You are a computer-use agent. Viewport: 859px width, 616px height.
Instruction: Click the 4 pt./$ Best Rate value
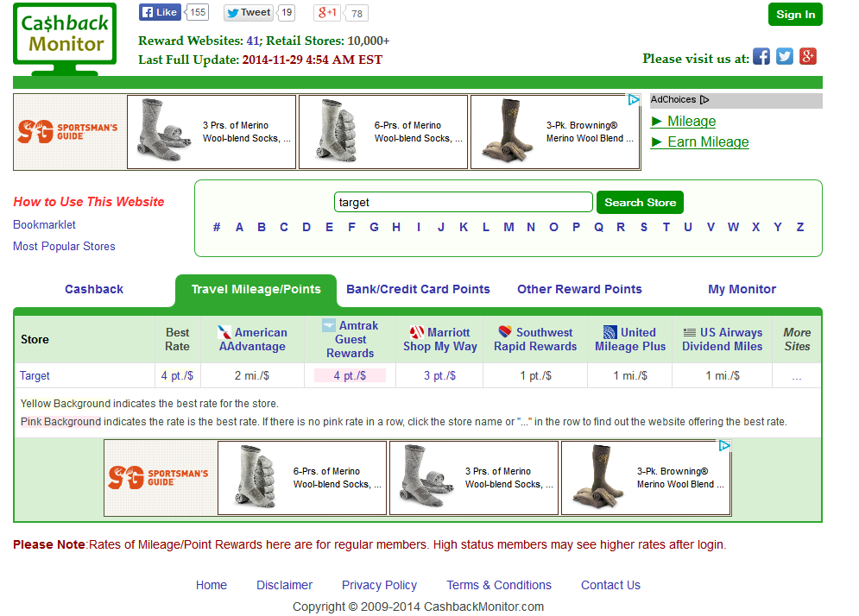(177, 375)
